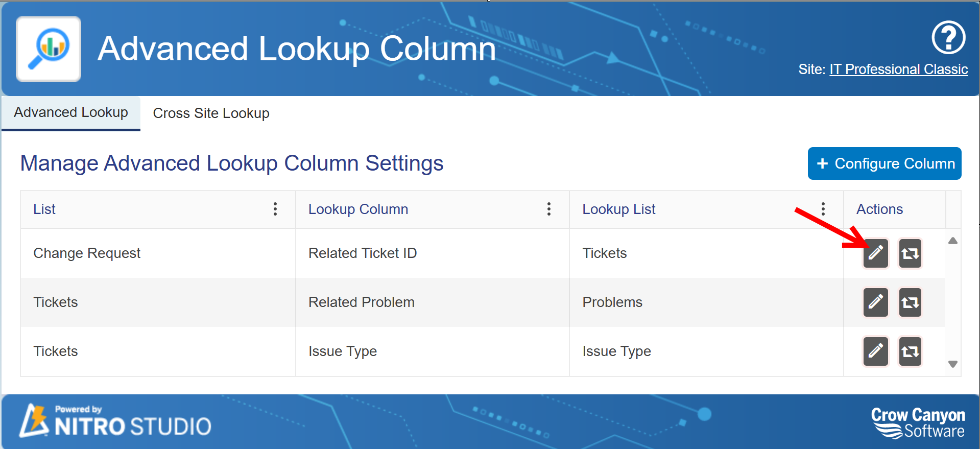This screenshot has width=980, height=449.
Task: Click the table scroll down arrow
Action: coord(953,364)
